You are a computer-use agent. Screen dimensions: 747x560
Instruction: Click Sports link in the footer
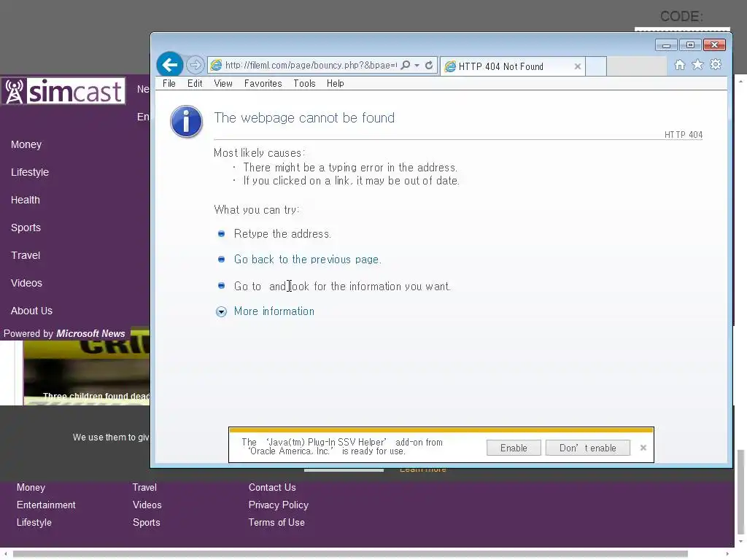[x=146, y=522]
